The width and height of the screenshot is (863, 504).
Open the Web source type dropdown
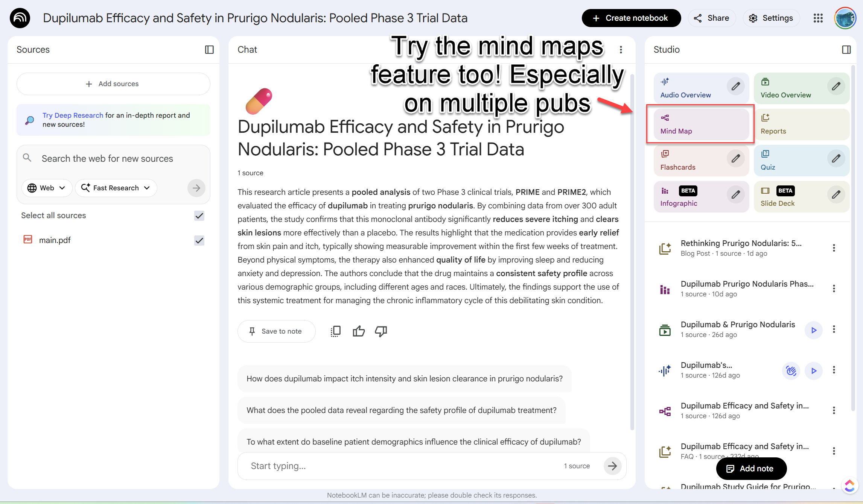click(x=46, y=188)
